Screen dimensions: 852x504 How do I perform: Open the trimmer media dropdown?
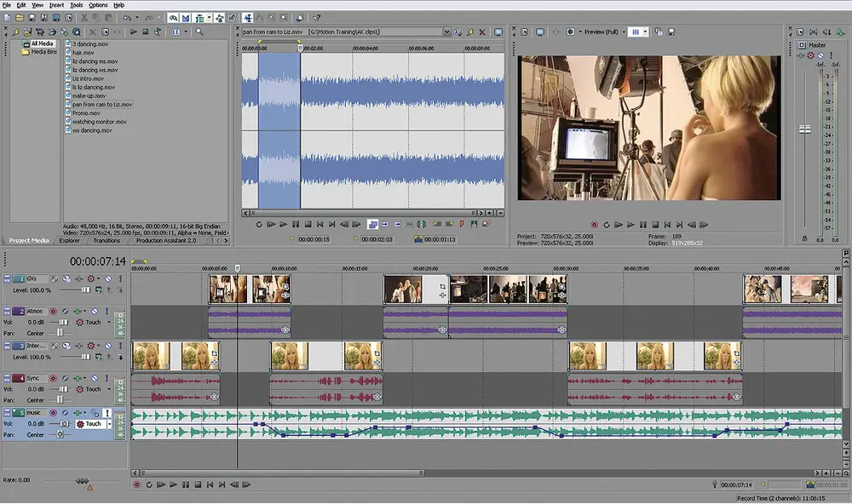click(448, 31)
